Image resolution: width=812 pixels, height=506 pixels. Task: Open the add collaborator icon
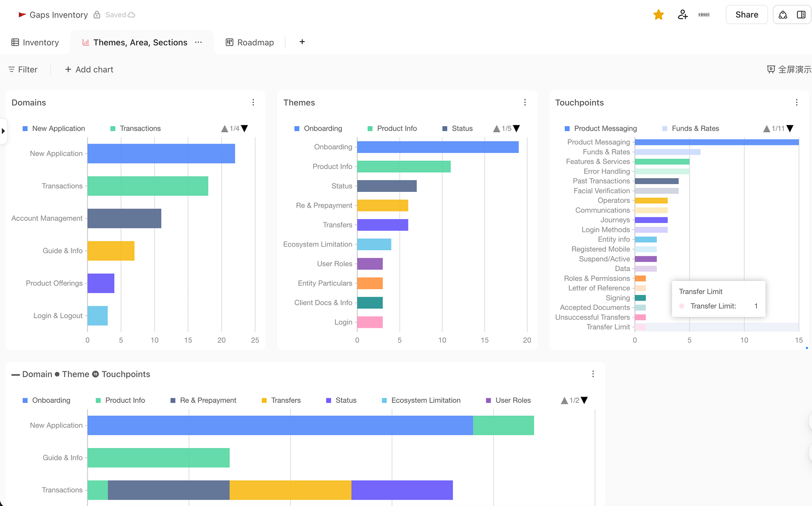682,15
